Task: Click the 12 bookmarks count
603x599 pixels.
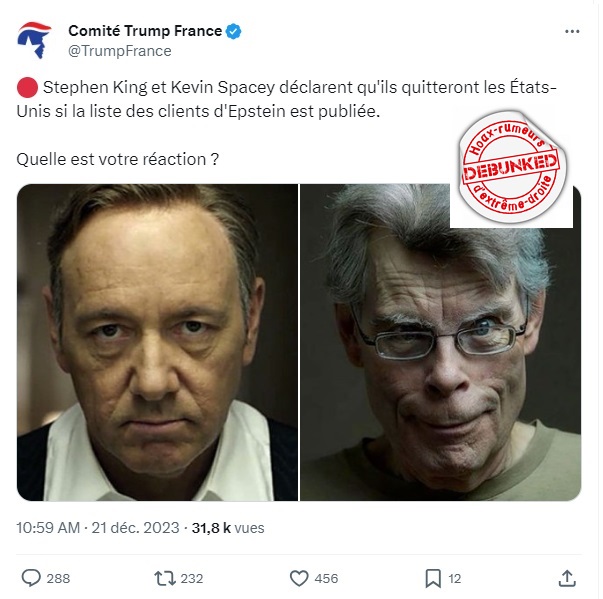Action: point(455,578)
